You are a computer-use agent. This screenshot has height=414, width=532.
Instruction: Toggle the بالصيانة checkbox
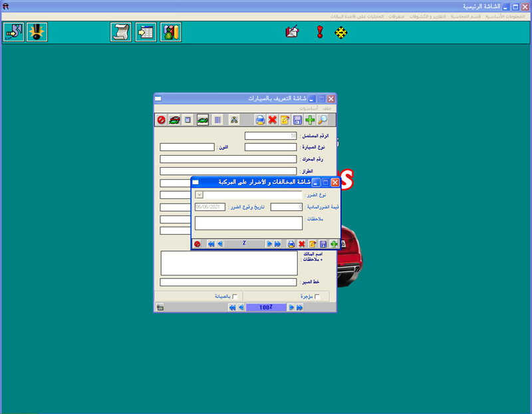(235, 296)
